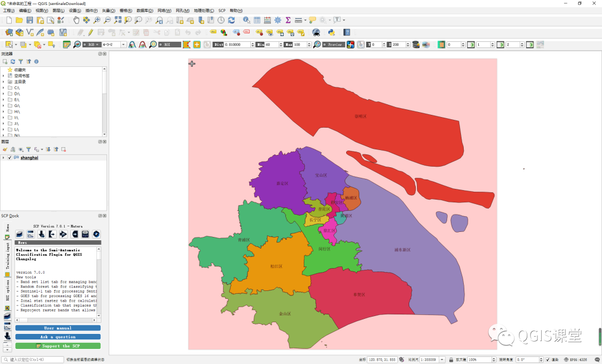Click the locator search box bottom-left
This screenshot has height=364, width=602.
33,360
